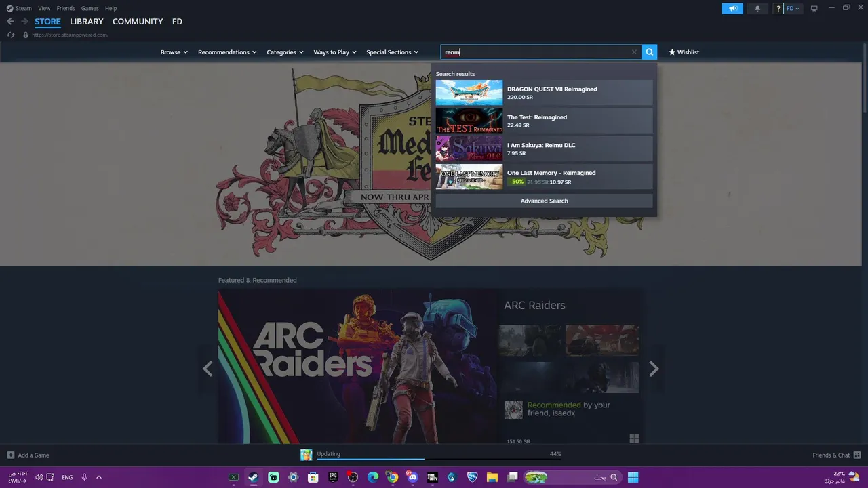This screenshot has height=488, width=868.
Task: Select One Last Memory - Reimagined result
Action: pos(544,176)
